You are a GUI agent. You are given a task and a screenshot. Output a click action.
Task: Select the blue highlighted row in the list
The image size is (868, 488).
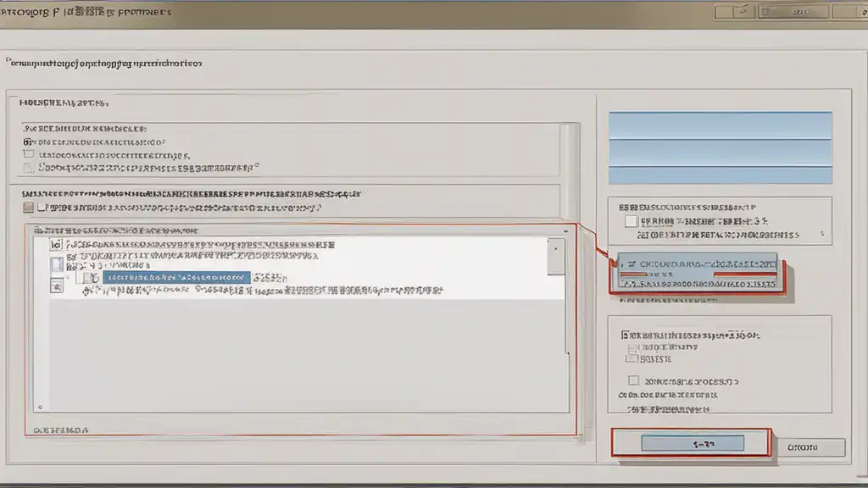coord(176,277)
